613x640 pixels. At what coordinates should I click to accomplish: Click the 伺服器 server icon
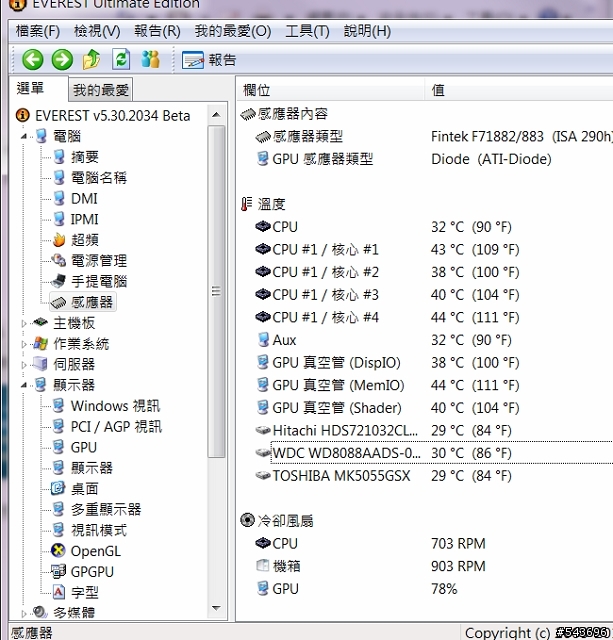(x=41, y=364)
